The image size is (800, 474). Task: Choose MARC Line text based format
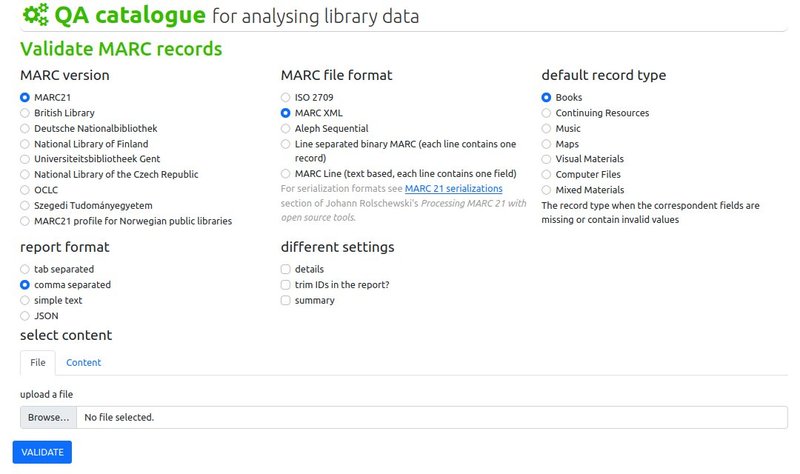pos(285,174)
